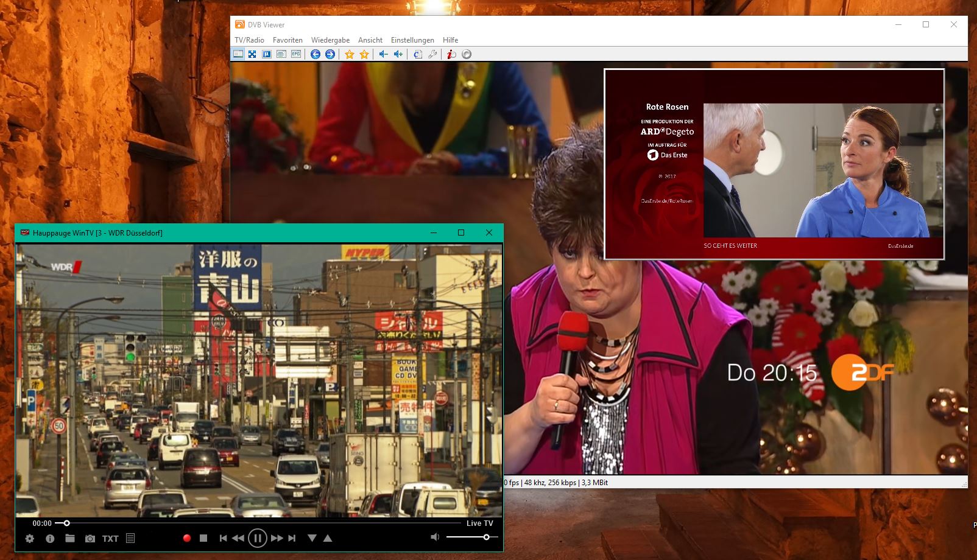Click the fullscreen arrows icon in DVB Viewer
Screen dimensions: 977x560
click(x=252, y=54)
